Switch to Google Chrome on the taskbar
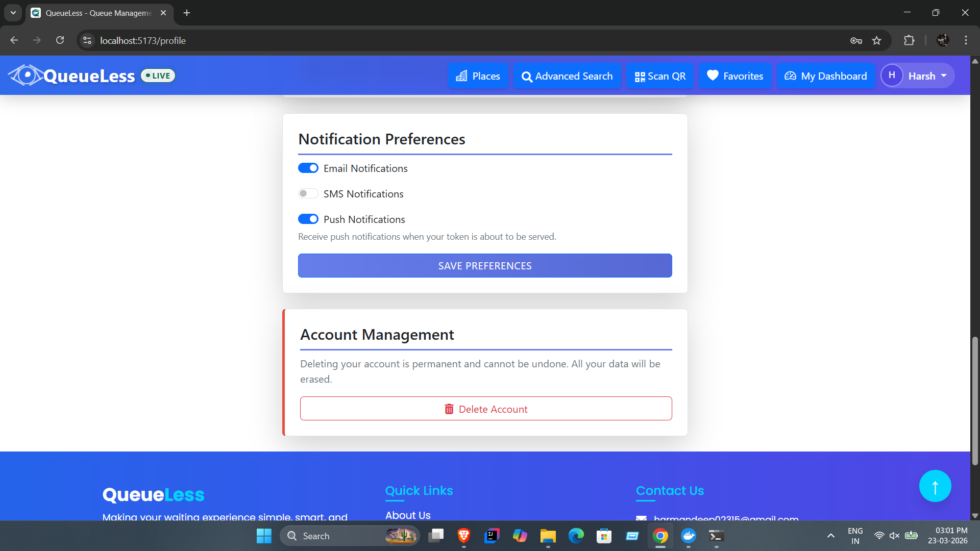This screenshot has width=980, height=551. pyautogui.click(x=660, y=536)
